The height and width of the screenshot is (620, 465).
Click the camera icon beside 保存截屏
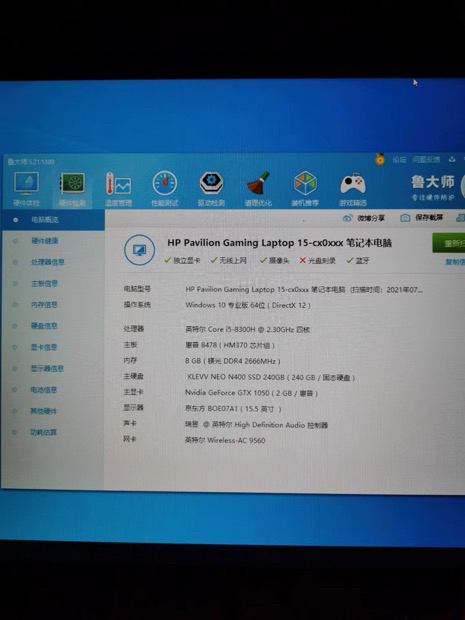click(x=405, y=218)
